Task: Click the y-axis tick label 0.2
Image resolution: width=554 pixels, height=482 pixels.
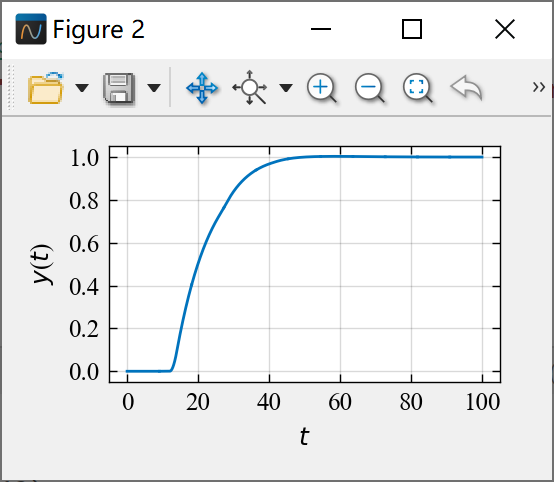Action: (84, 329)
